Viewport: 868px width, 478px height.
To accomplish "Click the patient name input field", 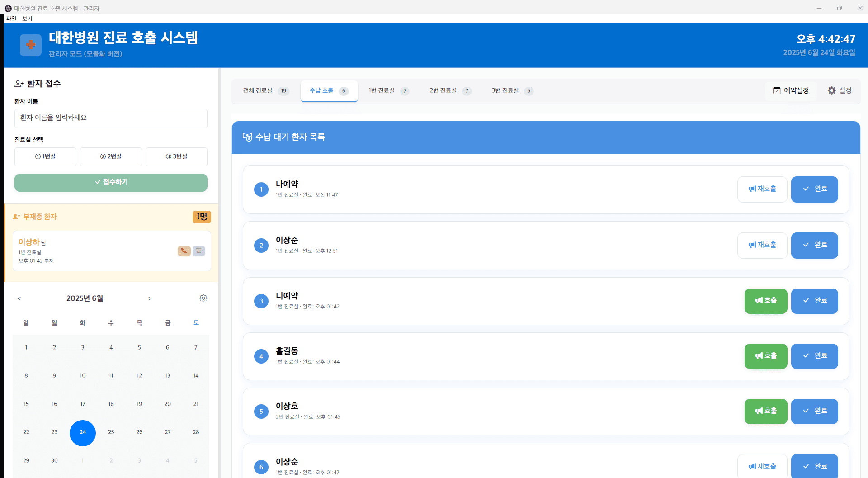I will tap(111, 118).
